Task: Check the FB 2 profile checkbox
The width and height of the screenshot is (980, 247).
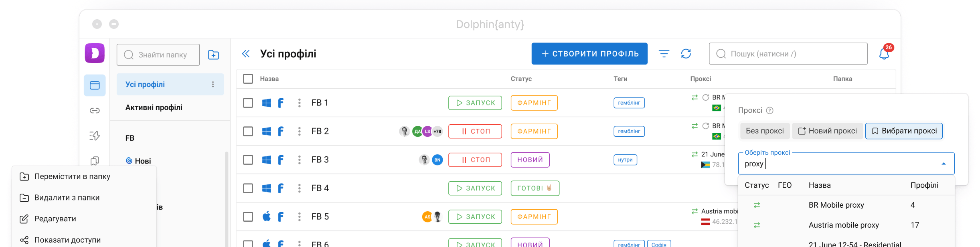Action: (x=248, y=131)
